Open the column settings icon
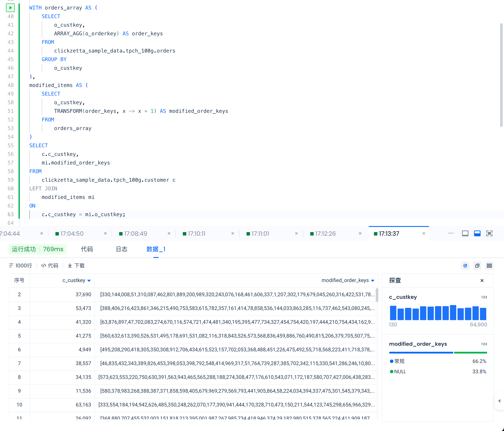504x431 pixels. (489, 265)
